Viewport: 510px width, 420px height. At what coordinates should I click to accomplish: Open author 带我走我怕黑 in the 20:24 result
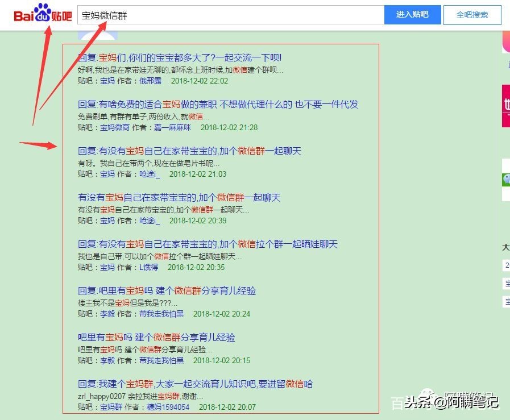[161, 314]
